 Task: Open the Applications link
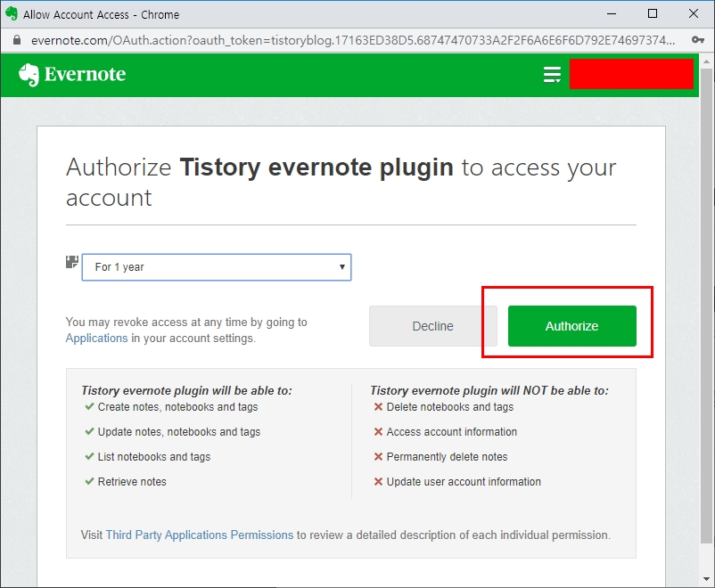(x=96, y=339)
